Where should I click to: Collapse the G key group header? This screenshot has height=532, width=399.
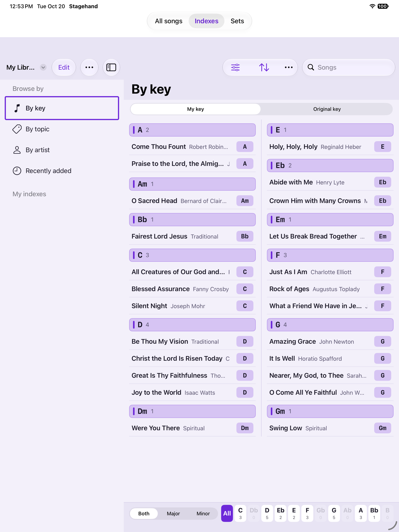tap(330, 325)
